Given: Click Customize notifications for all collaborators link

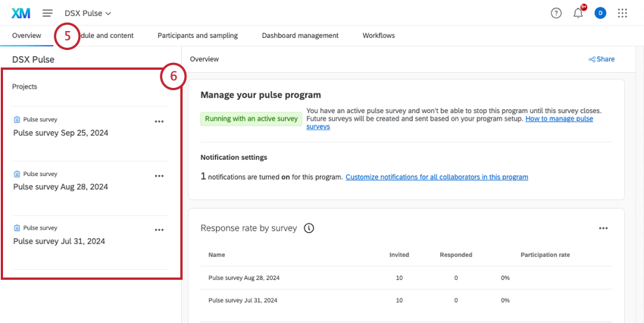Looking at the screenshot, I should pyautogui.click(x=436, y=177).
